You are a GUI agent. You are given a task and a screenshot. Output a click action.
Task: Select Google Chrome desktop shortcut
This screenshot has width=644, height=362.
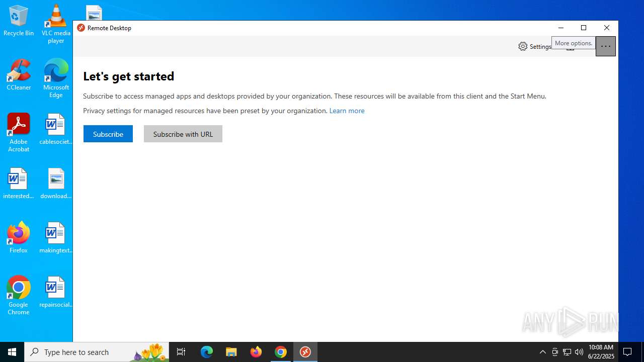[x=19, y=296]
